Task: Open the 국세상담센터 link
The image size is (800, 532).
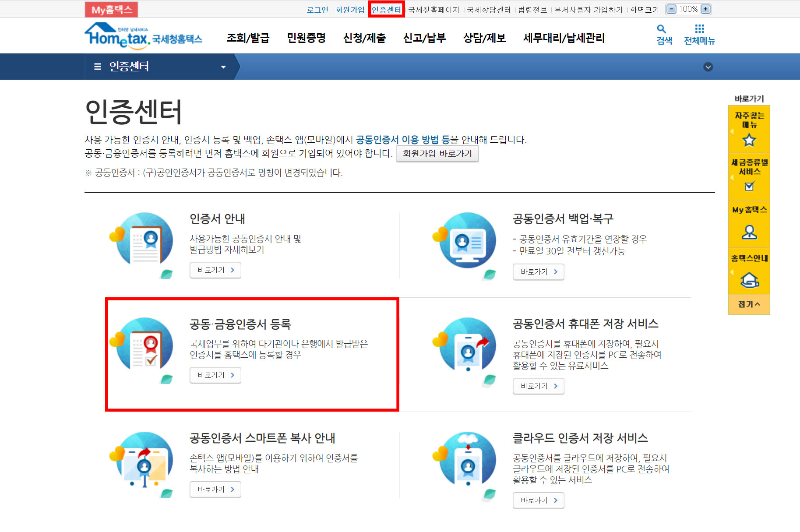Action: pyautogui.click(x=489, y=10)
